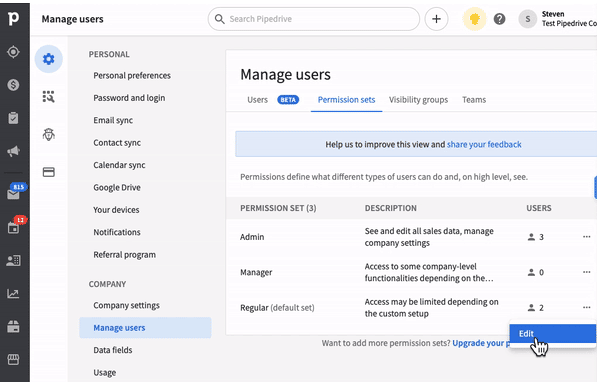Image resolution: width=597 pixels, height=382 pixels.
Task: Open more options for Admin row
Action: pos(586,237)
